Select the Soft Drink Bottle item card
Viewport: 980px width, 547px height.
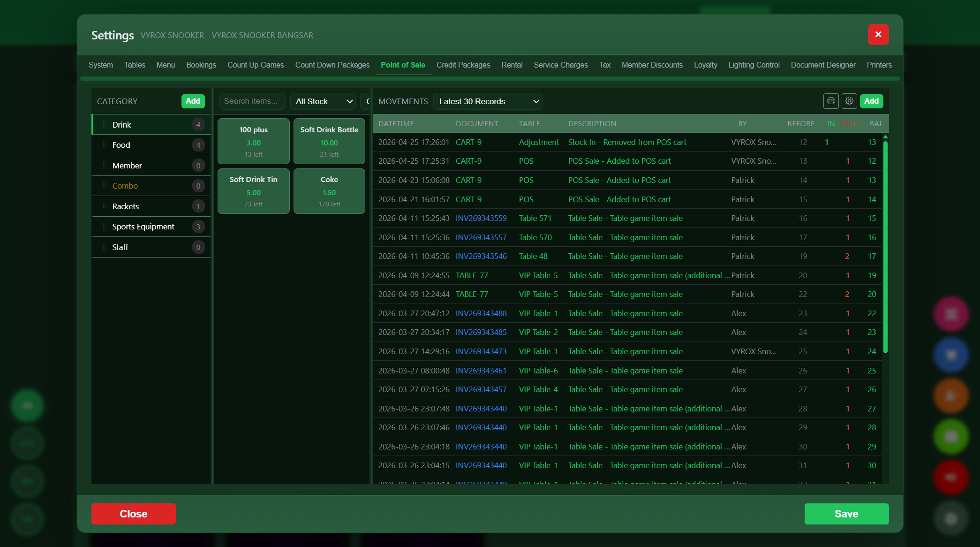tap(329, 141)
